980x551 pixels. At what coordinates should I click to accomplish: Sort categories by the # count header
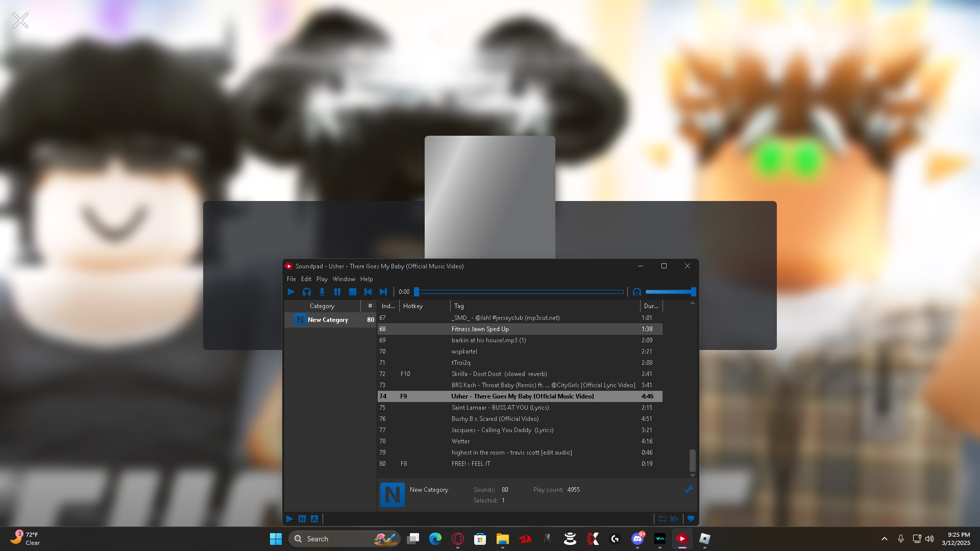point(370,306)
